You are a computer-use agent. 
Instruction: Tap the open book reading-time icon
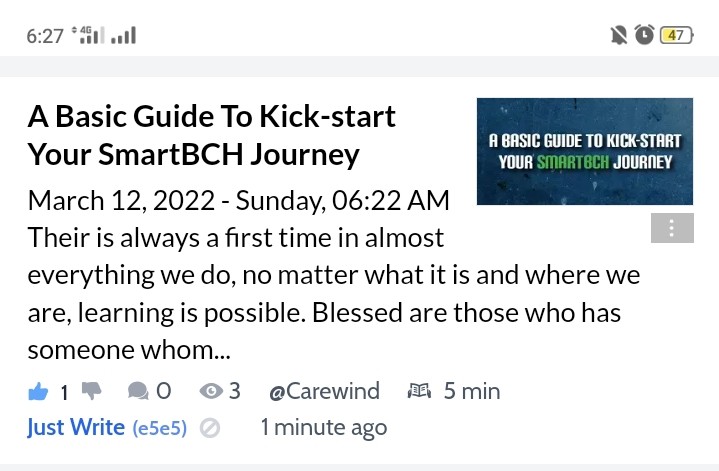tap(419, 391)
